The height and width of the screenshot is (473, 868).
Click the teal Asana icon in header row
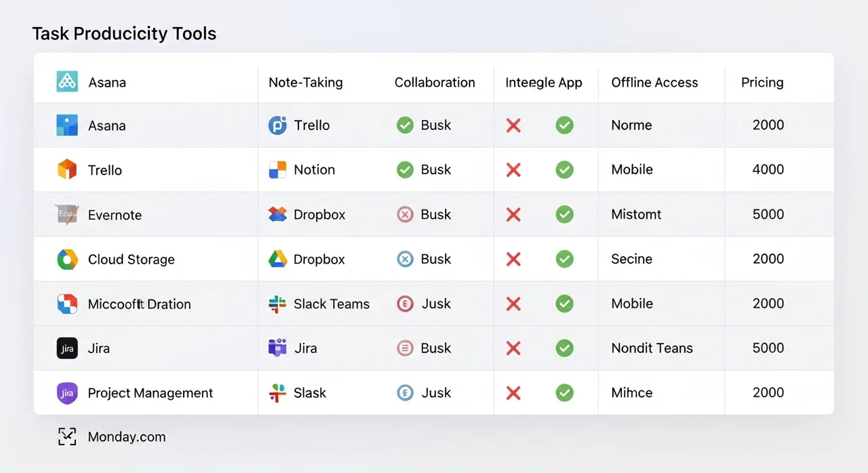(x=67, y=82)
